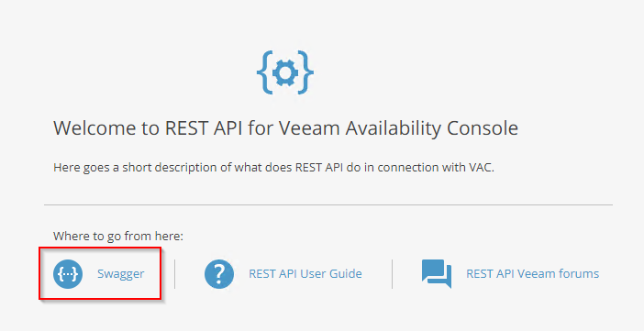Click the word 'Console' in the heading

pyautogui.click(x=483, y=128)
